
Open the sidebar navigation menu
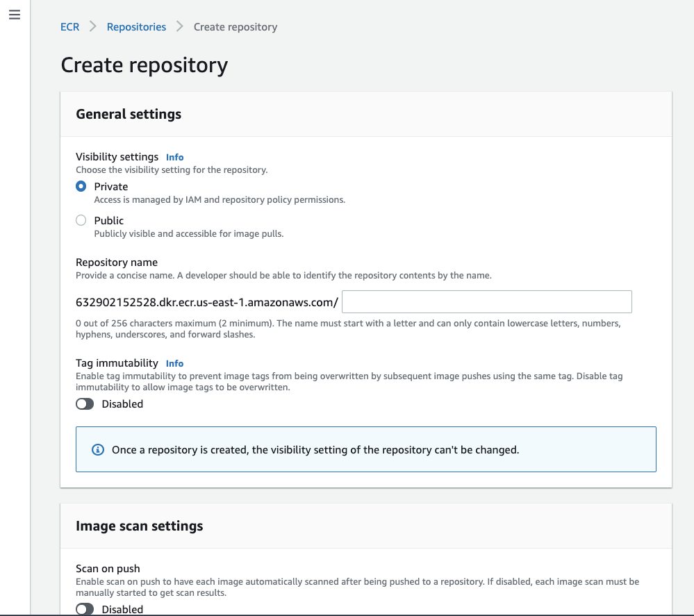[x=15, y=14]
